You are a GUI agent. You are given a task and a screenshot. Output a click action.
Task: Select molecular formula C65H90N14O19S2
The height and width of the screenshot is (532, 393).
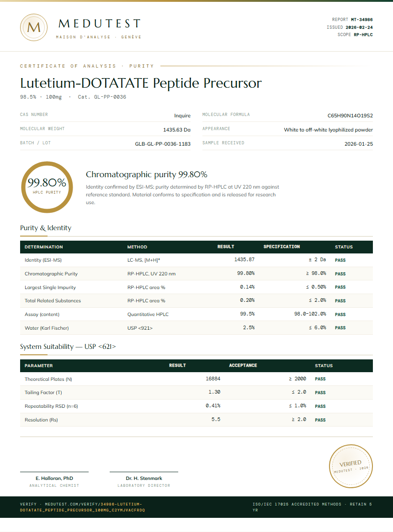(x=350, y=116)
